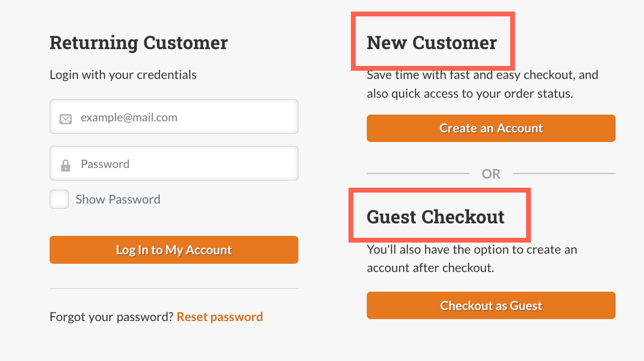Click the Password placeholder text
Image resolution: width=644 pixels, height=361 pixels.
coord(106,163)
